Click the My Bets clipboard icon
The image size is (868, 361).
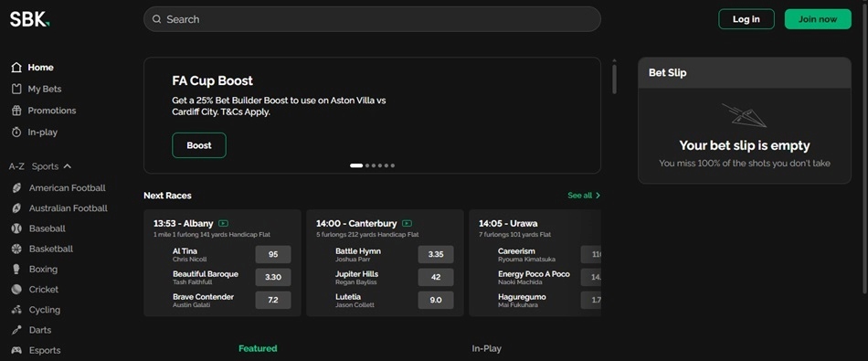[16, 90]
